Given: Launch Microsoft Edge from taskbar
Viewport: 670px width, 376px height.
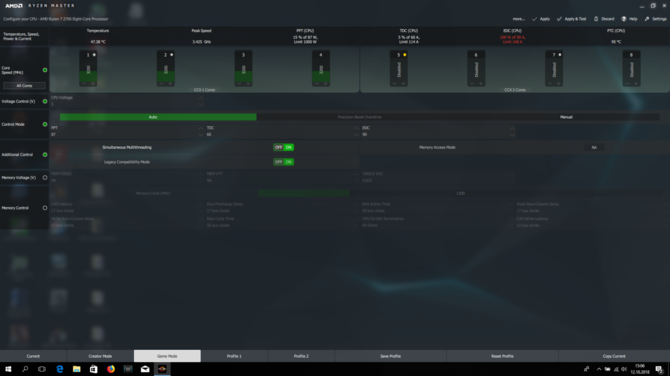Looking at the screenshot, I should [59, 369].
